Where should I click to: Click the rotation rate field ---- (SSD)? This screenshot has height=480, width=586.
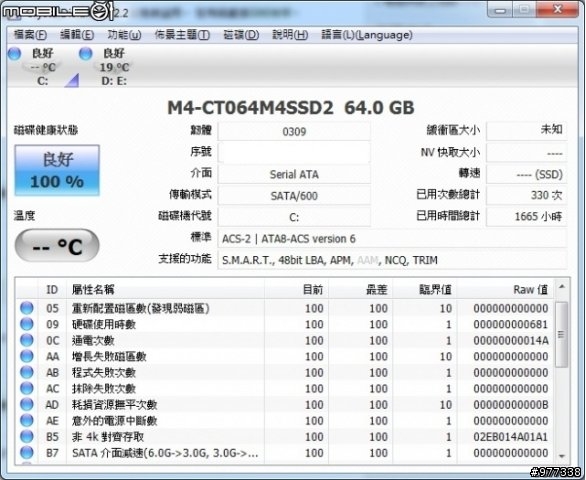tap(527, 174)
